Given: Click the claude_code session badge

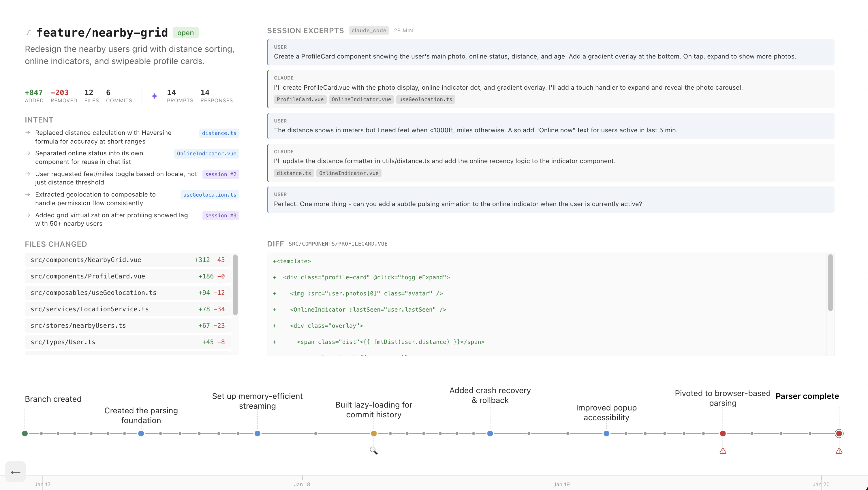Looking at the screenshot, I should tap(369, 30).
